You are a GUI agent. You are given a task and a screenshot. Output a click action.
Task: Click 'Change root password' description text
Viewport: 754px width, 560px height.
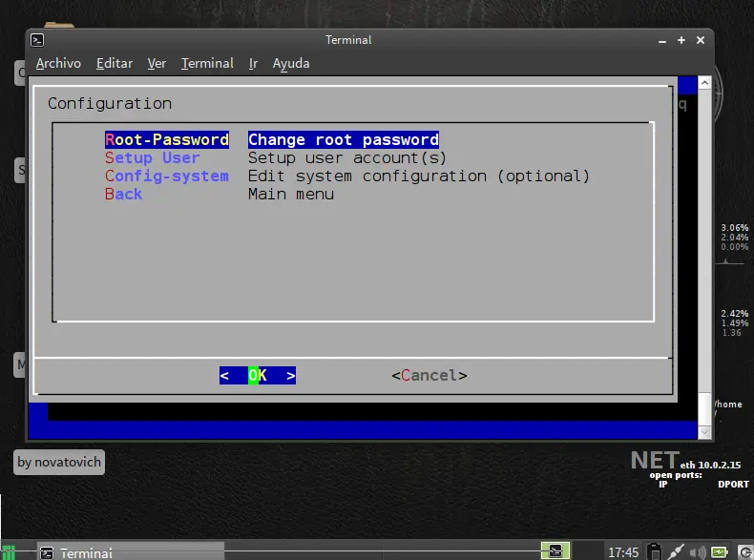point(344,140)
